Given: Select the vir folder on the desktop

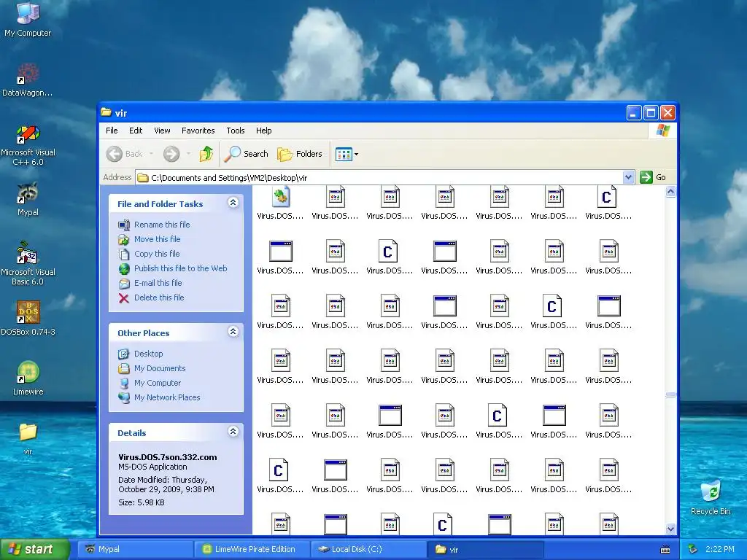Looking at the screenshot, I should pyautogui.click(x=28, y=438).
